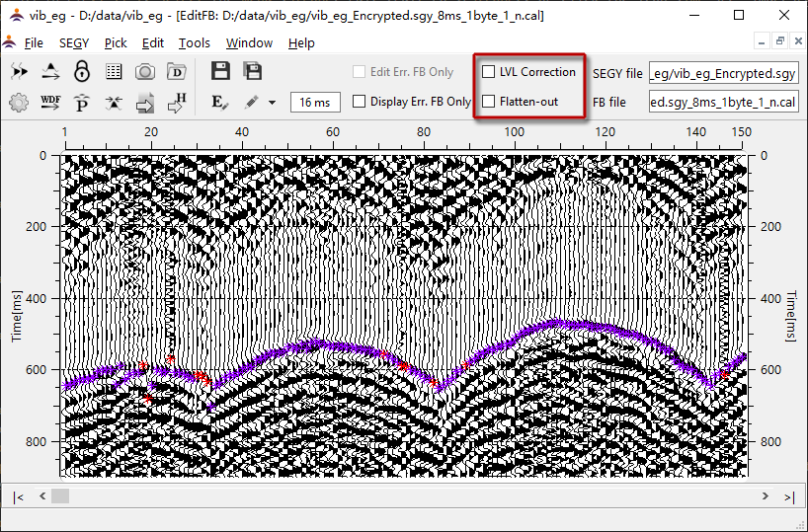Check Display Err. FB Only
This screenshot has width=808, height=532.
tap(360, 102)
